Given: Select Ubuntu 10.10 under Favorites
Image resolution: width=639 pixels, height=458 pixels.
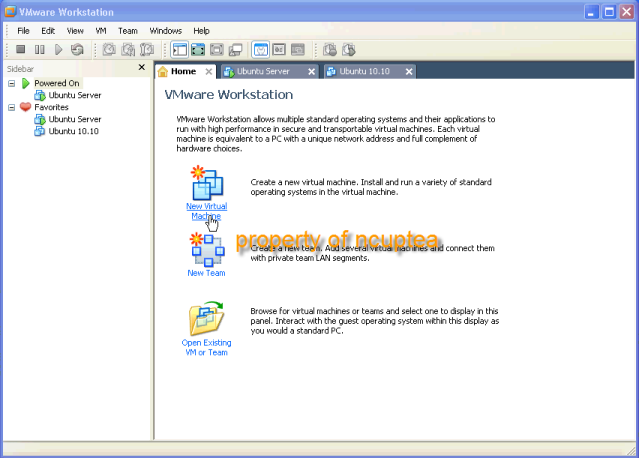Looking at the screenshot, I should point(73,131).
